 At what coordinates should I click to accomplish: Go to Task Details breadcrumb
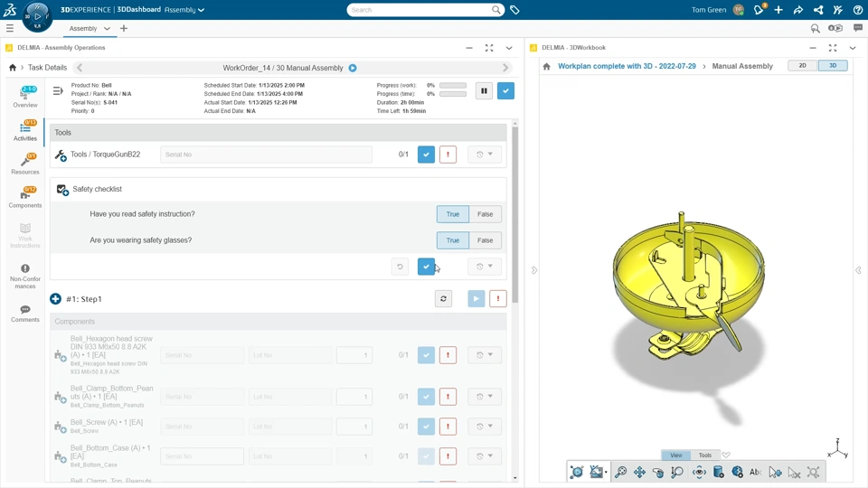tap(48, 68)
